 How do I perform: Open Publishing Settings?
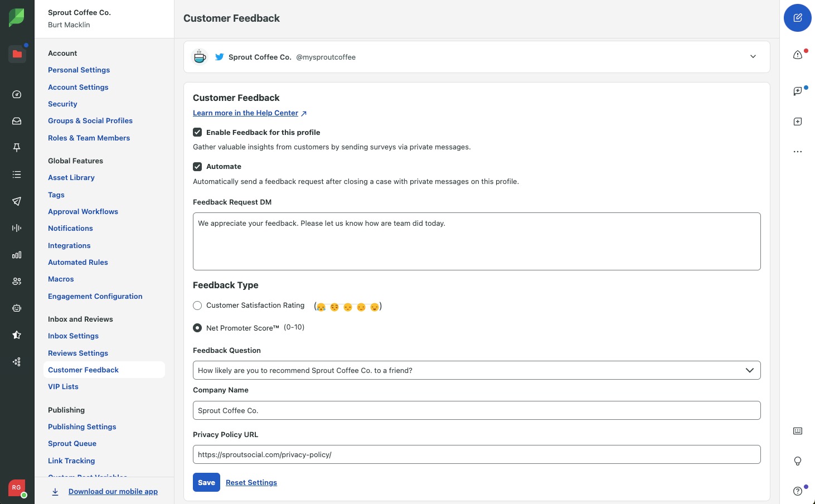pos(82,427)
